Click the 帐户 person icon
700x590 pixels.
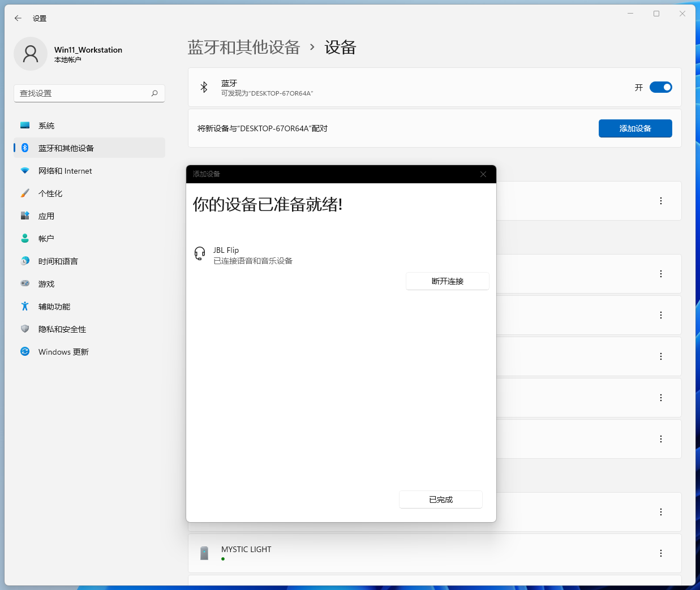25,238
